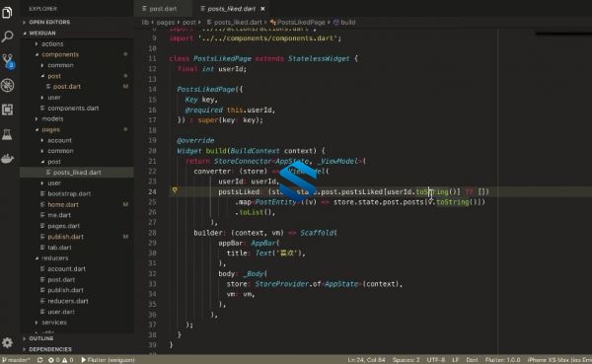Image resolution: width=592 pixels, height=364 pixels.
Task: Open reducers.dart file
Action: [67, 301]
